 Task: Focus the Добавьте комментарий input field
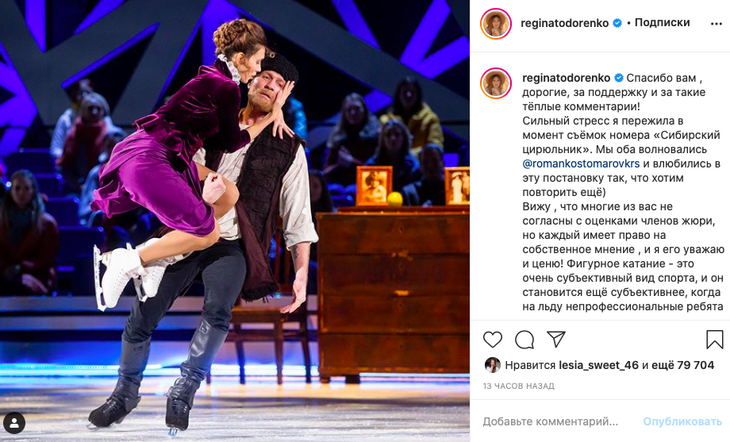click(556, 422)
